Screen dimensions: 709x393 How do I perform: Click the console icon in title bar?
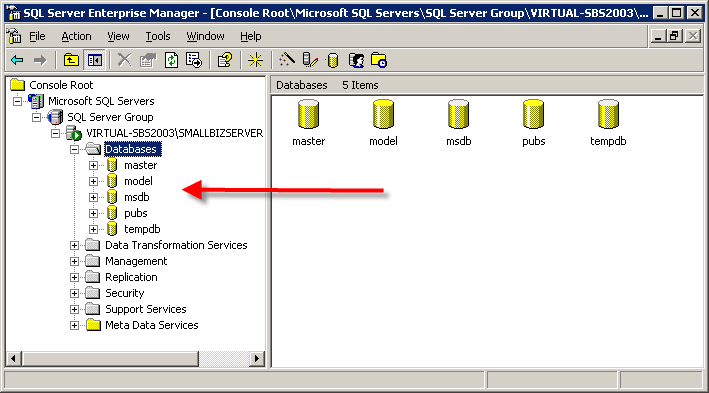tap(14, 13)
